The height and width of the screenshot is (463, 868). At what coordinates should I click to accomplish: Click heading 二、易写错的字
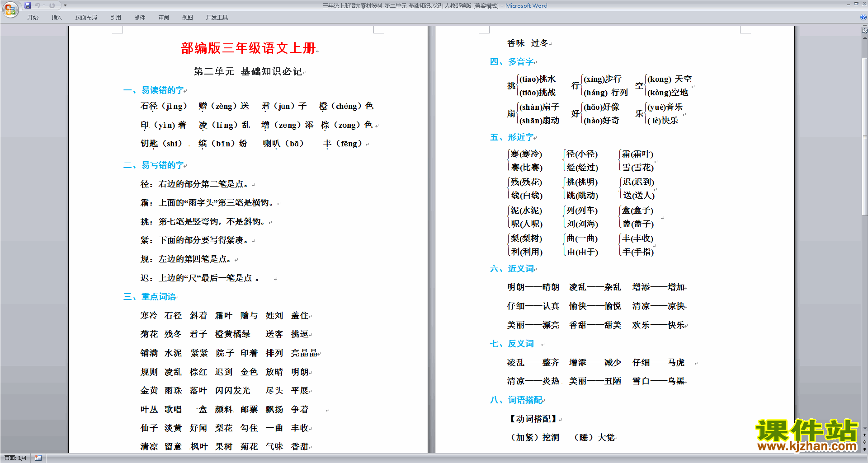pyautogui.click(x=154, y=165)
